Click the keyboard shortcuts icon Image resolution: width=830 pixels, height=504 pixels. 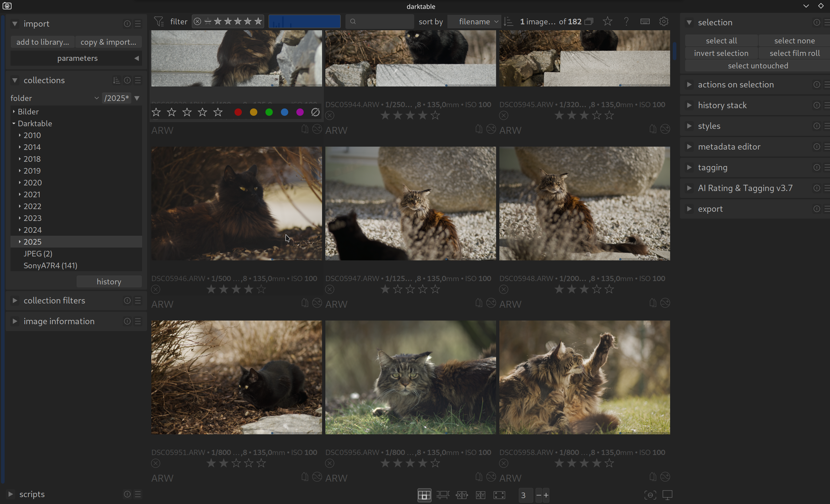pos(645,22)
